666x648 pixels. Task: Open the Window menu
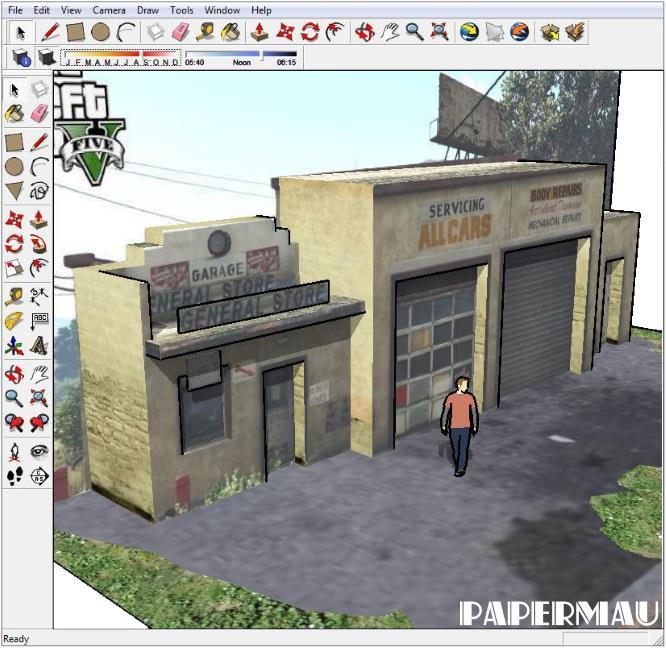point(222,10)
